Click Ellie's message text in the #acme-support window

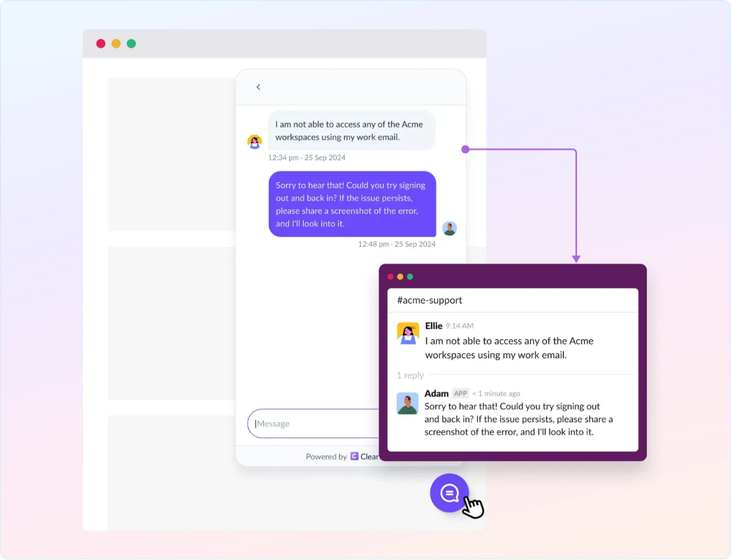(509, 348)
